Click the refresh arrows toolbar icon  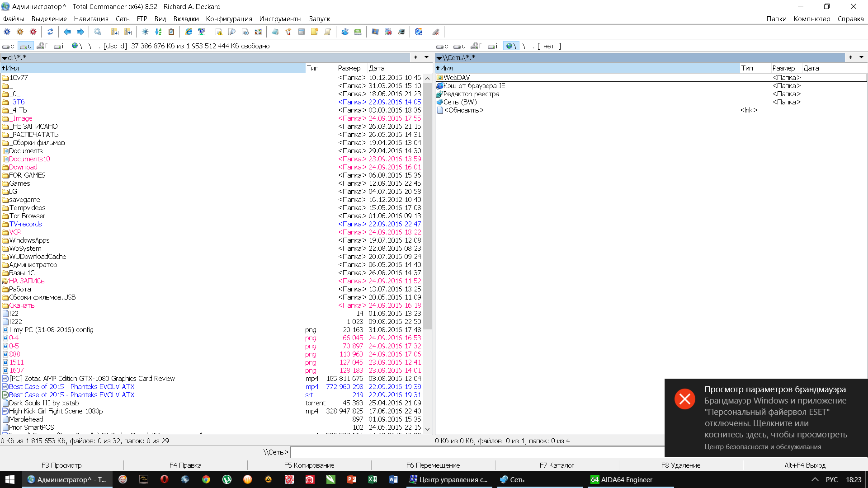click(50, 32)
